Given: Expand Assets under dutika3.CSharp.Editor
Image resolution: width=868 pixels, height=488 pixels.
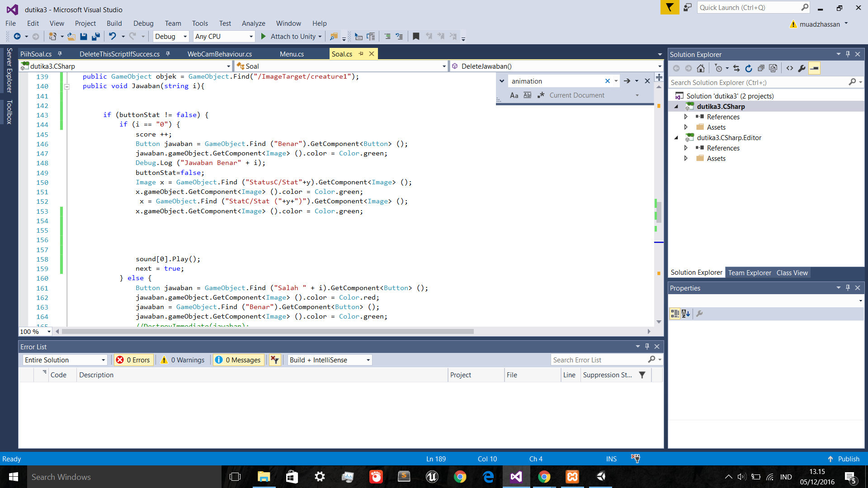Looking at the screenshot, I should coord(686,159).
